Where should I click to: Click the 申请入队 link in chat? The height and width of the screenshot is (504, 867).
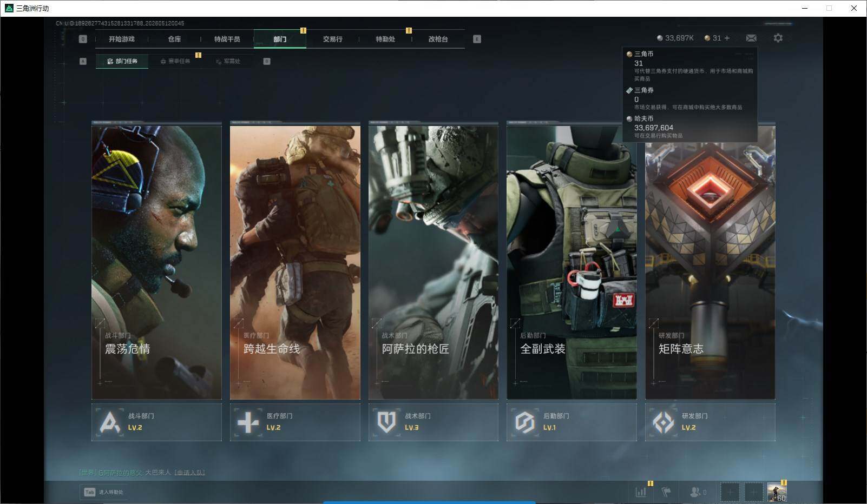(x=189, y=473)
